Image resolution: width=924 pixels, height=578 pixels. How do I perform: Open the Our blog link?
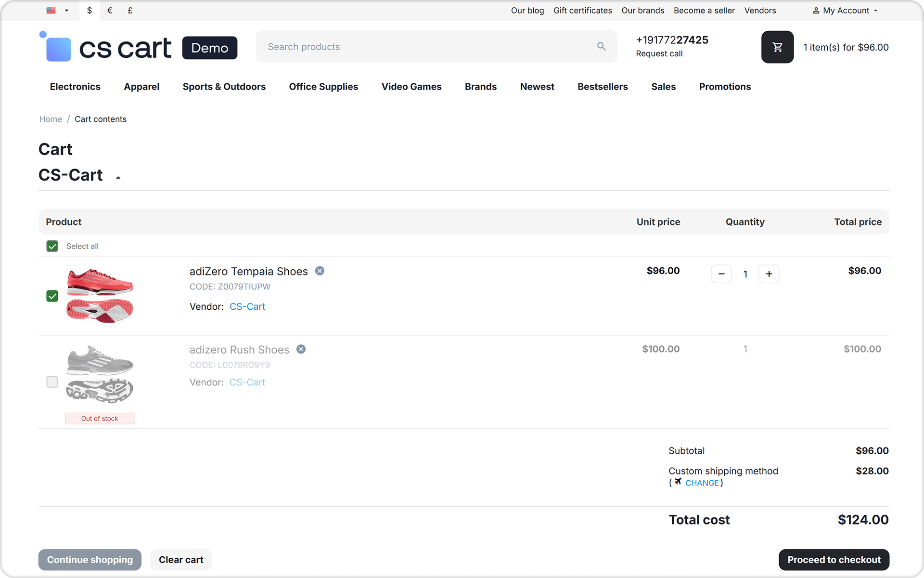tap(527, 10)
